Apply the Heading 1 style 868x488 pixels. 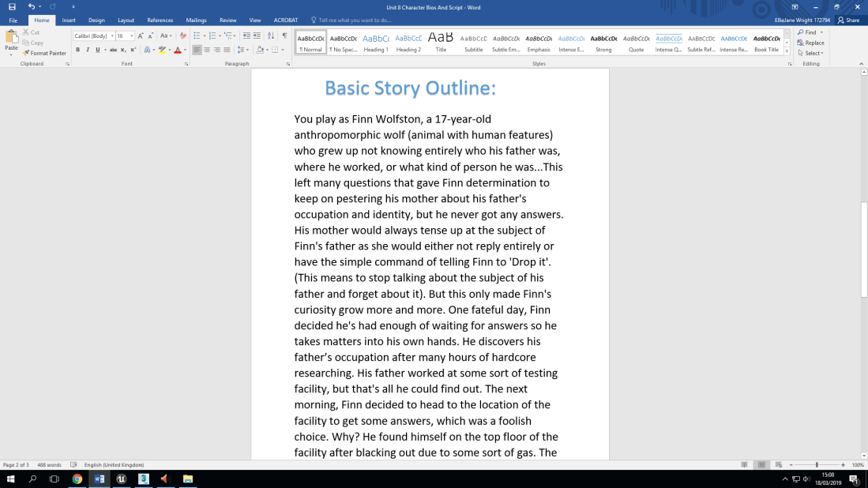pyautogui.click(x=376, y=42)
